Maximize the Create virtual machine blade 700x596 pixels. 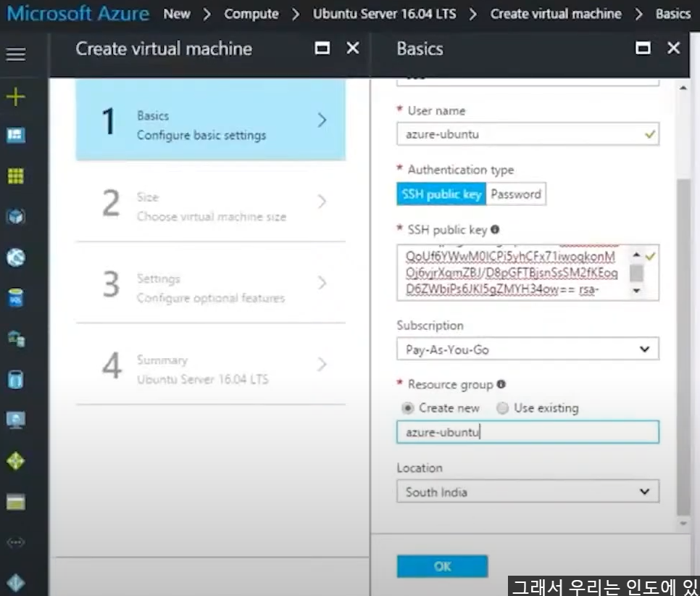[322, 48]
